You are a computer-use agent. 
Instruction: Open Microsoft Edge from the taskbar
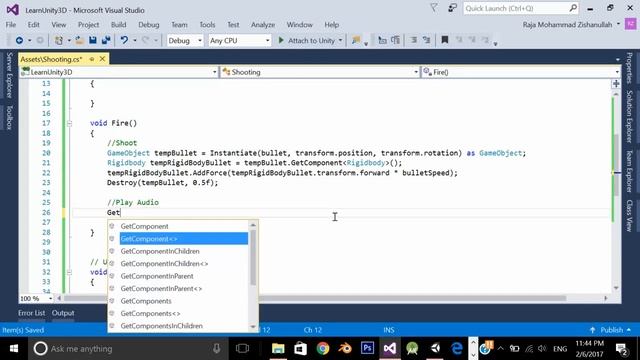coord(457,348)
